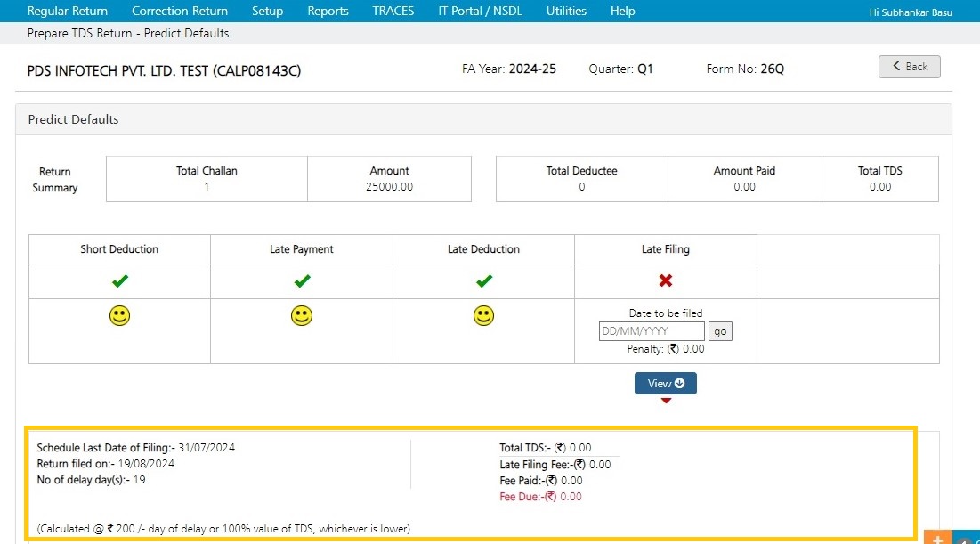This screenshot has width=980, height=544.
Task: Click the smiley face under Short Deduction
Action: tap(119, 315)
